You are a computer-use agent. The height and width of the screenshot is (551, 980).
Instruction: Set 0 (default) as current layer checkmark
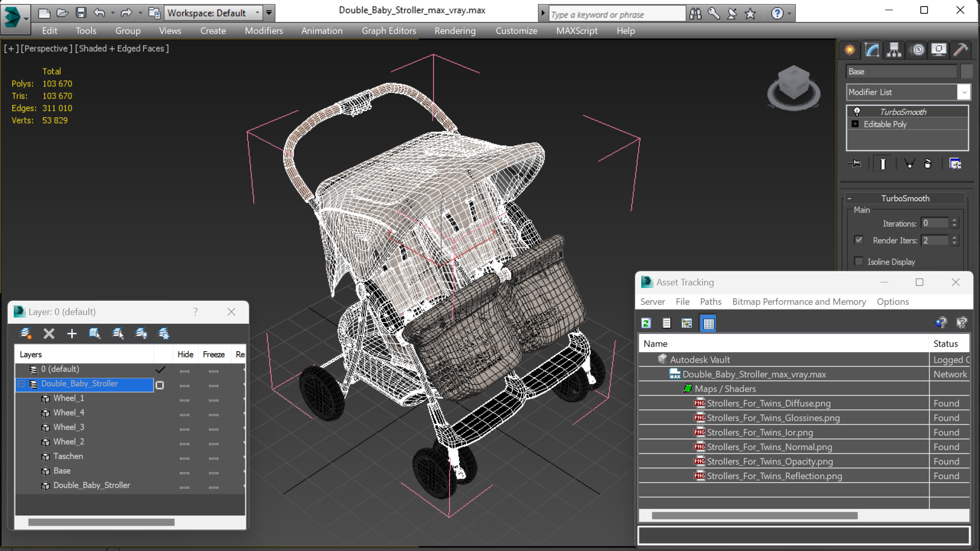coord(160,370)
